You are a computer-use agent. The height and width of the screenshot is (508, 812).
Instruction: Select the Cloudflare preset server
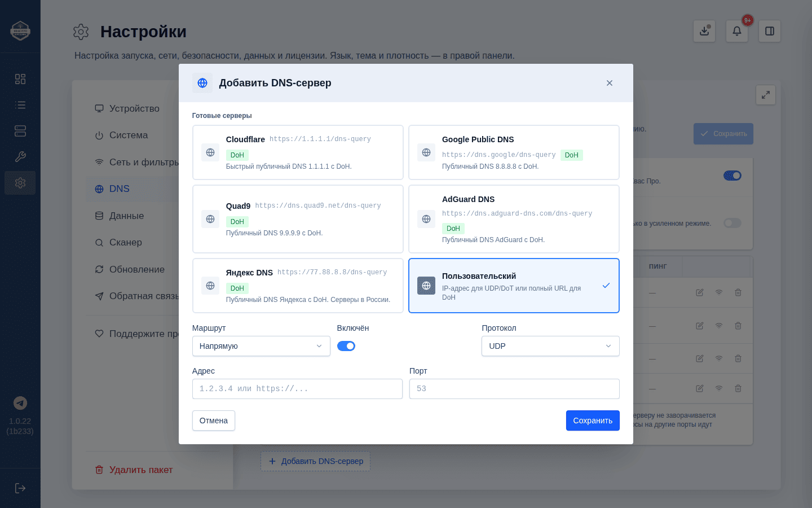(298, 152)
